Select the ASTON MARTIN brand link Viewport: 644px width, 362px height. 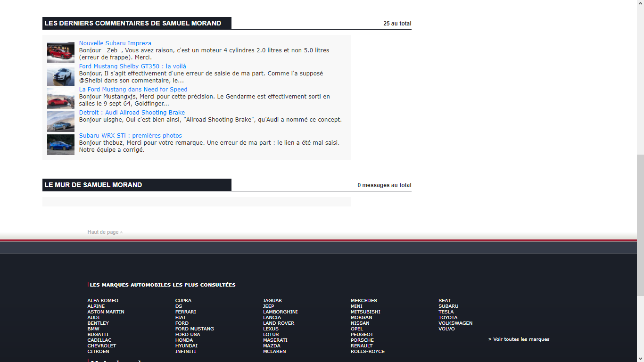pyautogui.click(x=106, y=312)
